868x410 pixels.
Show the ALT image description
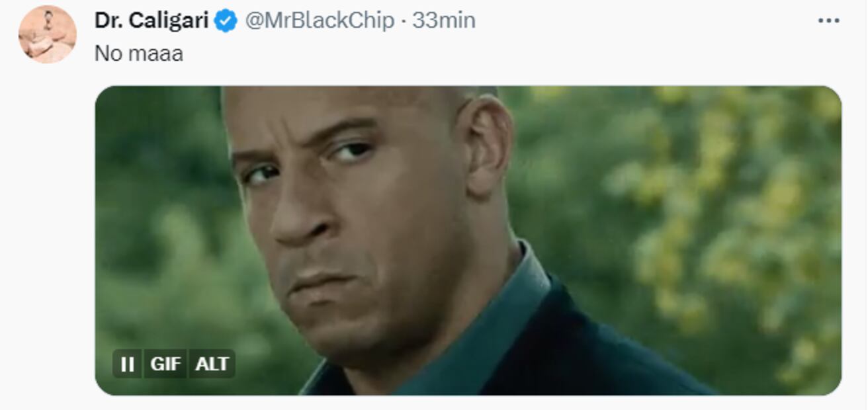pos(212,364)
